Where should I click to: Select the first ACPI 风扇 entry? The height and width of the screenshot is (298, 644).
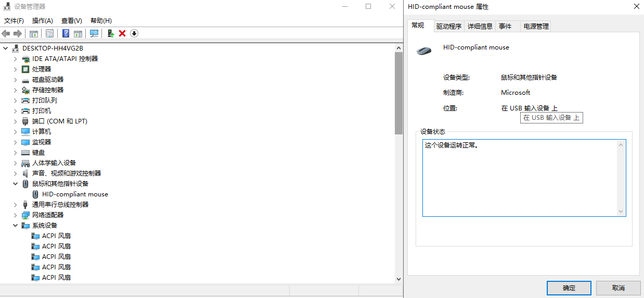pyautogui.click(x=56, y=236)
